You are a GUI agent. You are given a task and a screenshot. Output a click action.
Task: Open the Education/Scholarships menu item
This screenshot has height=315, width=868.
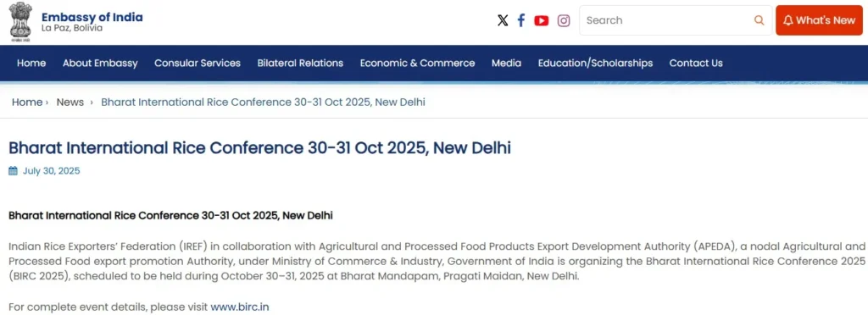click(595, 63)
